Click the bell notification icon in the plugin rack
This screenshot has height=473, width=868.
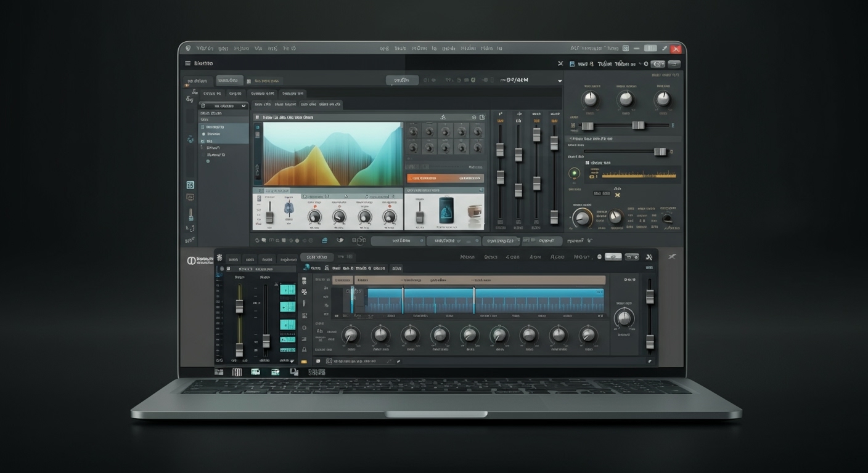304,349
